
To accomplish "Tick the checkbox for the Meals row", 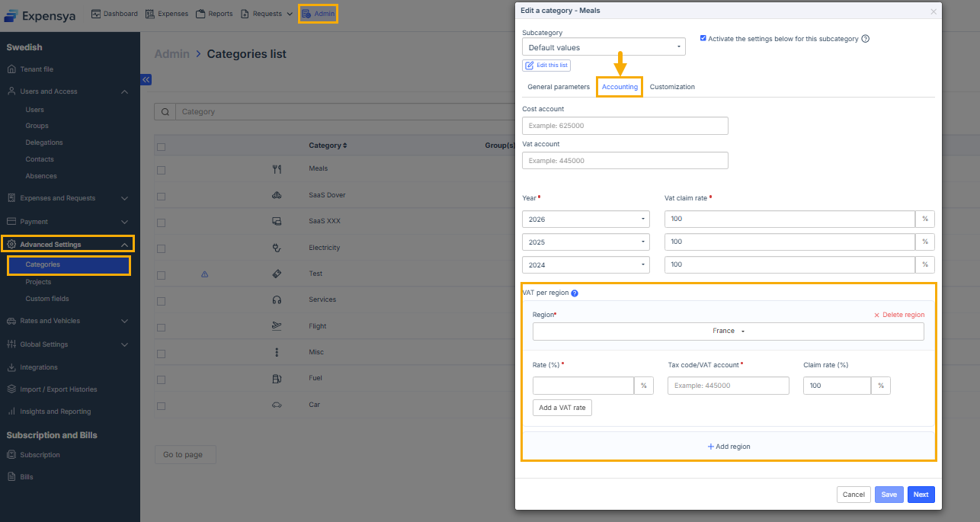I will (161, 169).
